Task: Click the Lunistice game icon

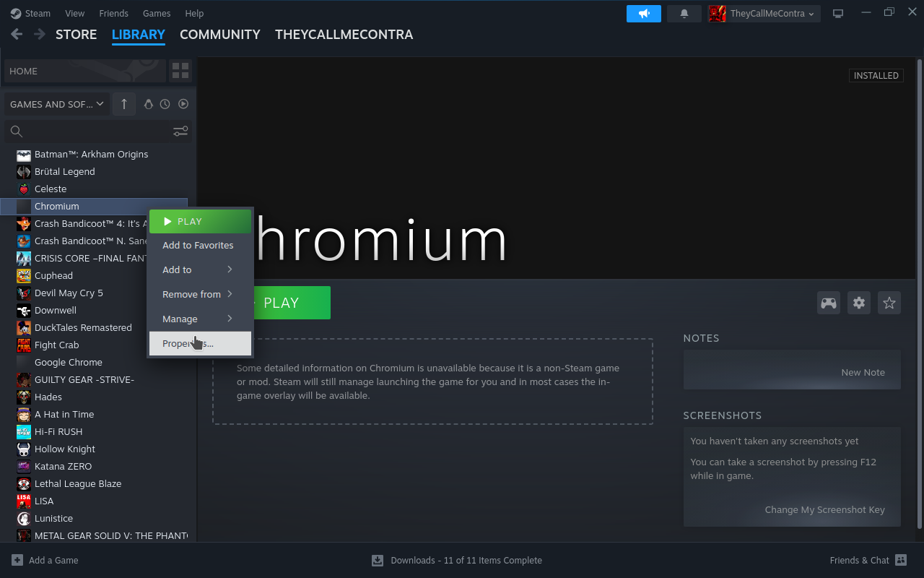Action: [24, 518]
